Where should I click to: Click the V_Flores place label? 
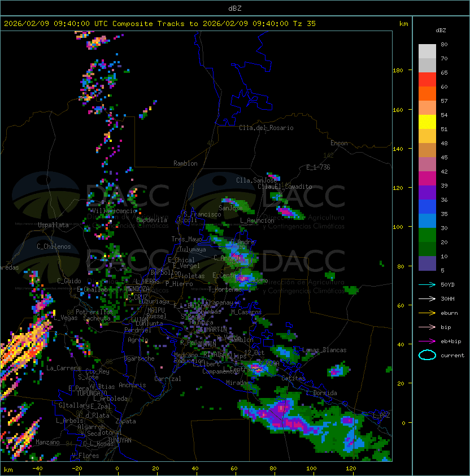coord(85,456)
